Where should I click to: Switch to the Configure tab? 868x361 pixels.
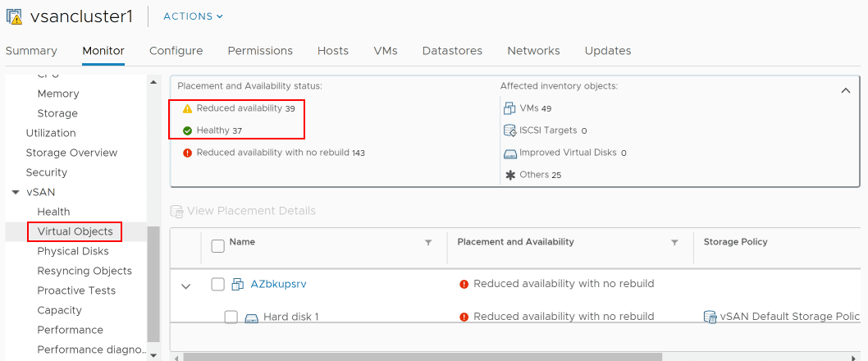pos(176,51)
